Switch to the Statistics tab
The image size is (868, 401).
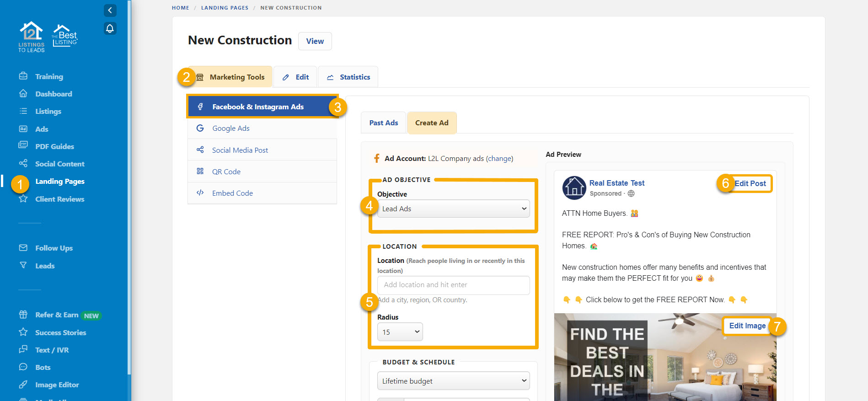click(348, 77)
